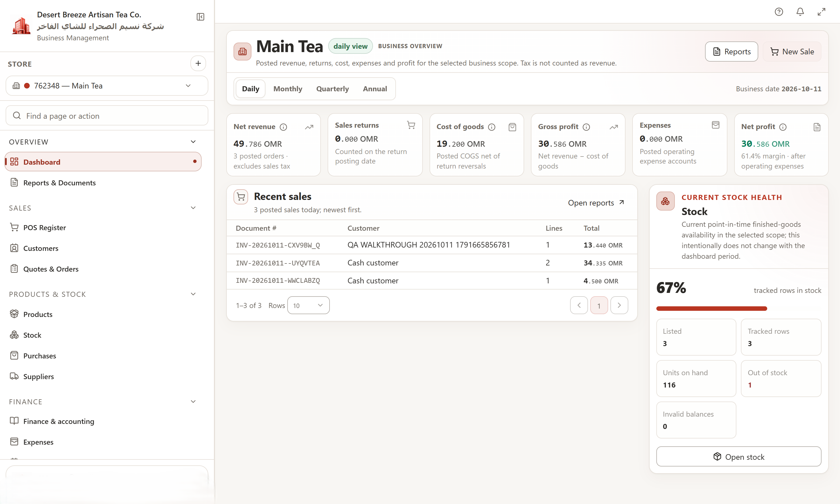
Task: Open invoice INV-20261011-WWCLABZQ
Action: (278, 281)
